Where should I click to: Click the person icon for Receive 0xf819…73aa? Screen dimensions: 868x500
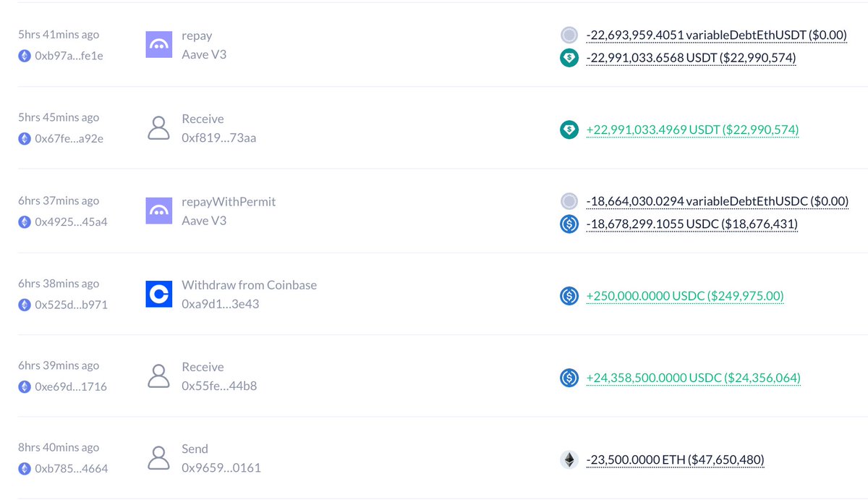pyautogui.click(x=159, y=128)
